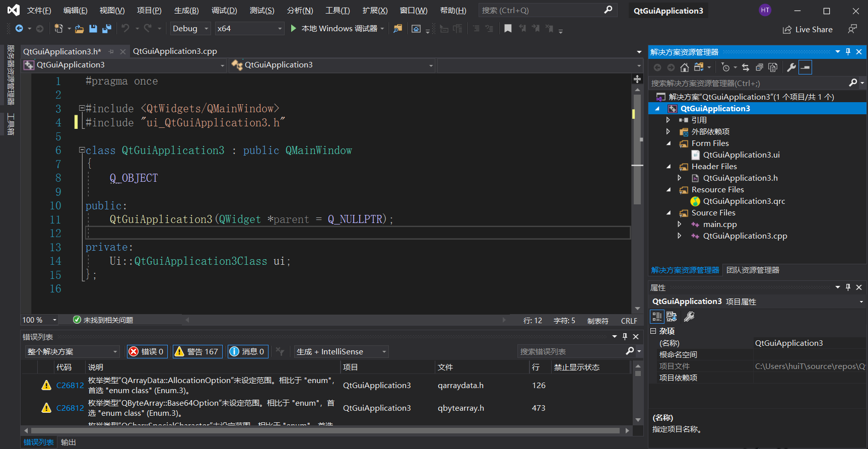
Task: Click the Categorized view icon in Properties
Action: tap(657, 317)
